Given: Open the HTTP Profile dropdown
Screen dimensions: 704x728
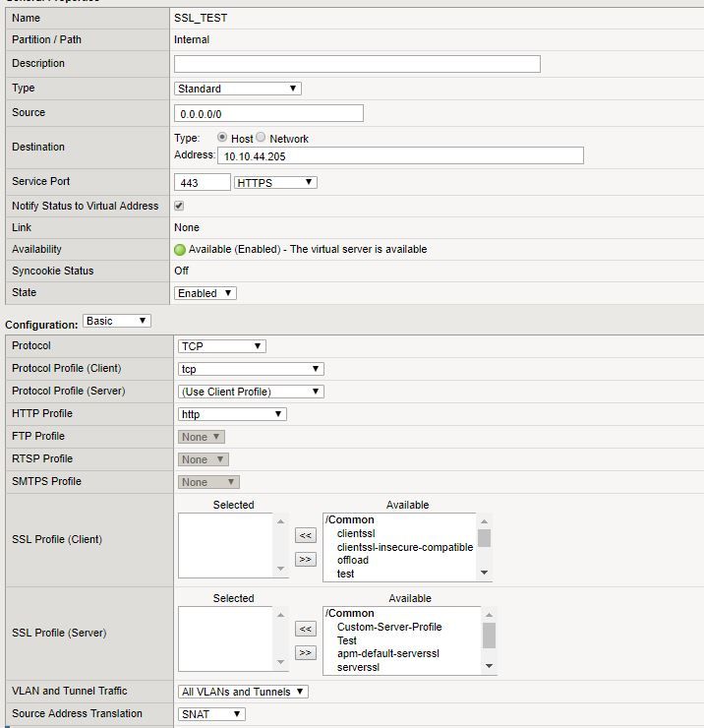Looking at the screenshot, I should (232, 414).
